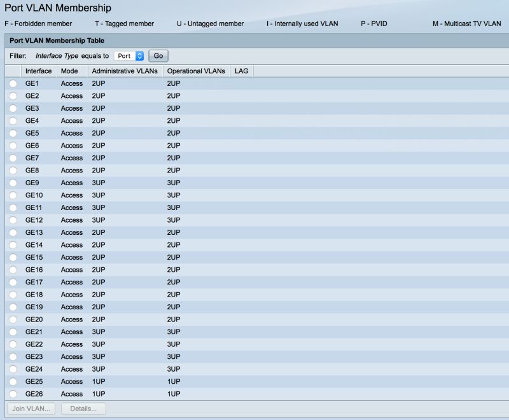The height and width of the screenshot is (420, 509).
Task: Pick the GE11 row radio button
Action: tap(13, 207)
